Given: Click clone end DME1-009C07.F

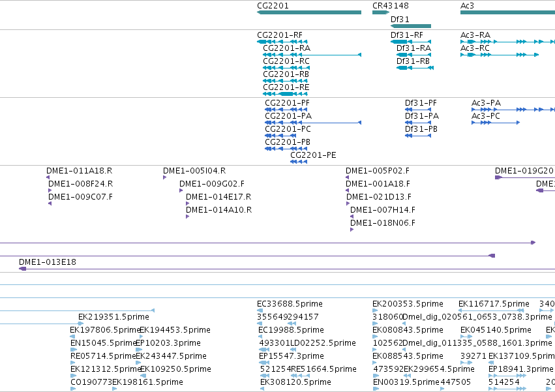Looking at the screenshot, I should (50, 204).
